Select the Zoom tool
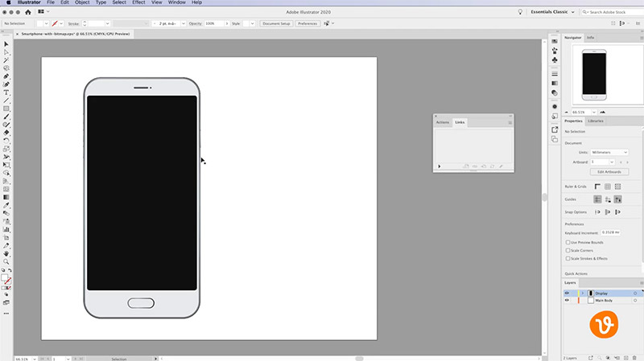Image resolution: width=644 pixels, height=361 pixels. (6, 262)
